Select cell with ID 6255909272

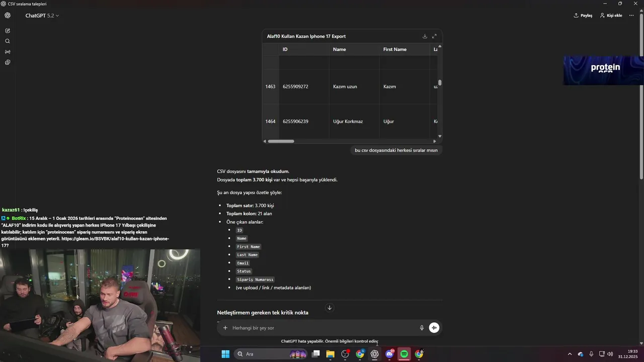pyautogui.click(x=304, y=86)
